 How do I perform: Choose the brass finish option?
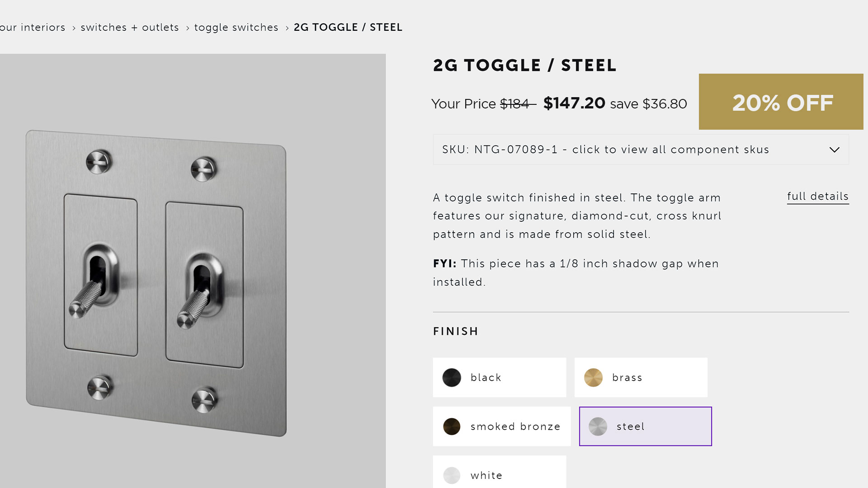click(641, 377)
